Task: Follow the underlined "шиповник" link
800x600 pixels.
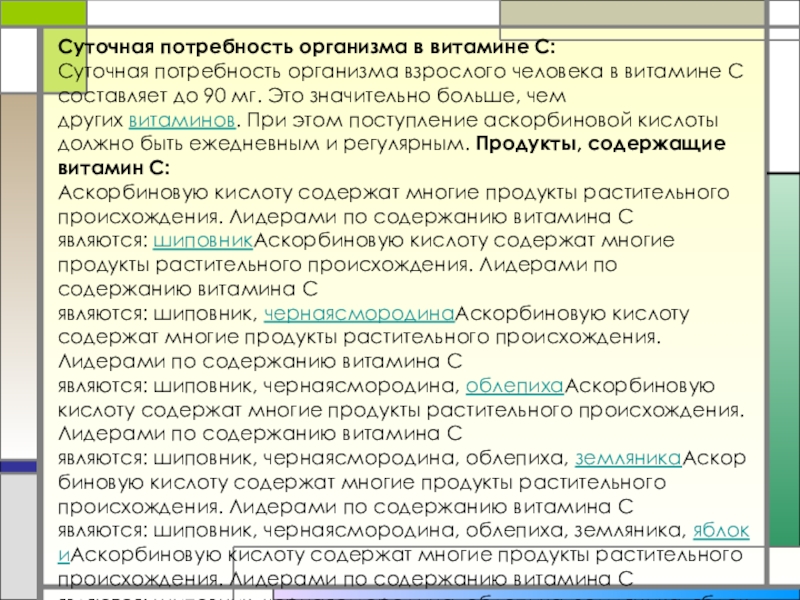Action: (x=203, y=241)
